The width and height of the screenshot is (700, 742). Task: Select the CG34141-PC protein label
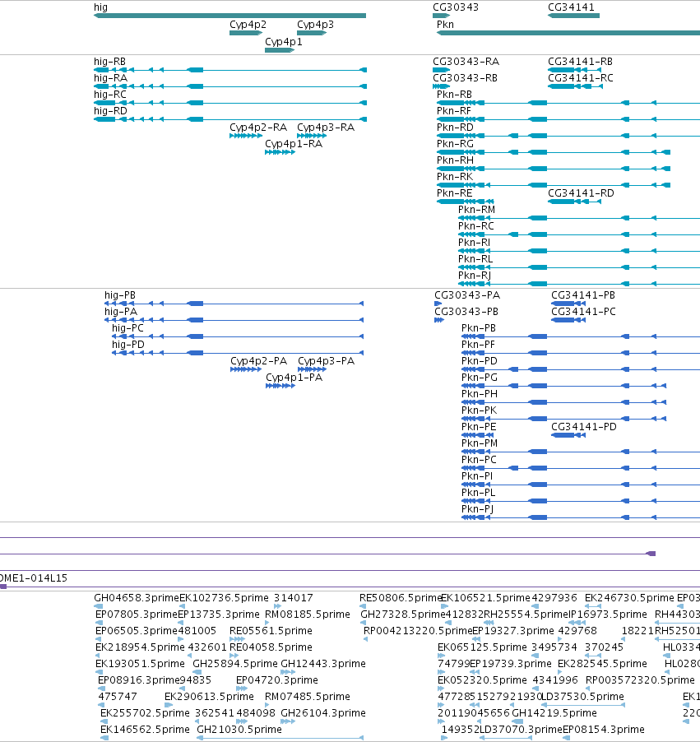583,312
